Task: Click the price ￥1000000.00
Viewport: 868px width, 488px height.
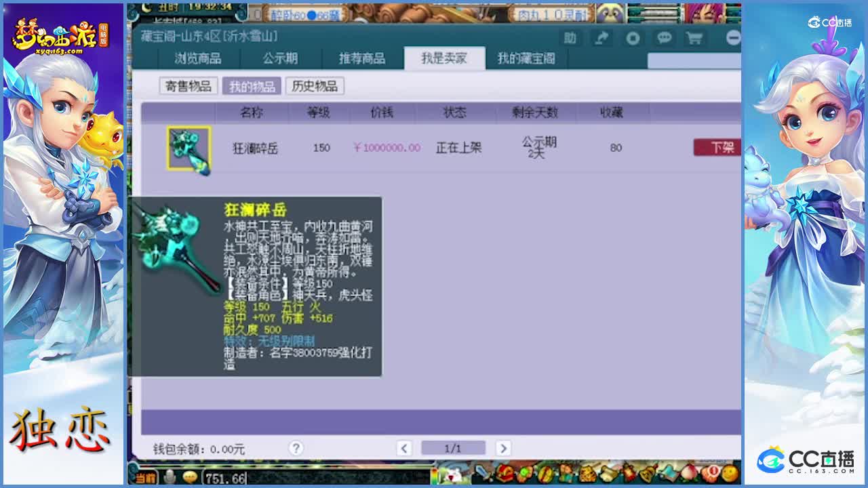Action: pyautogui.click(x=387, y=148)
